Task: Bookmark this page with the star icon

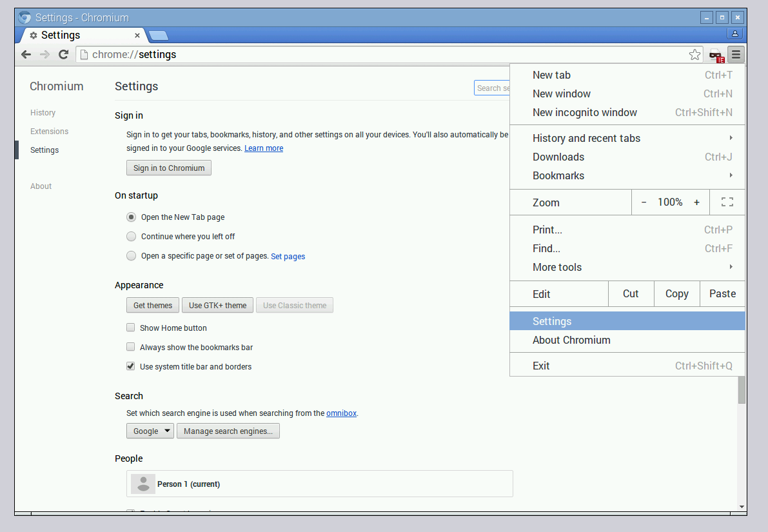Action: click(x=694, y=55)
